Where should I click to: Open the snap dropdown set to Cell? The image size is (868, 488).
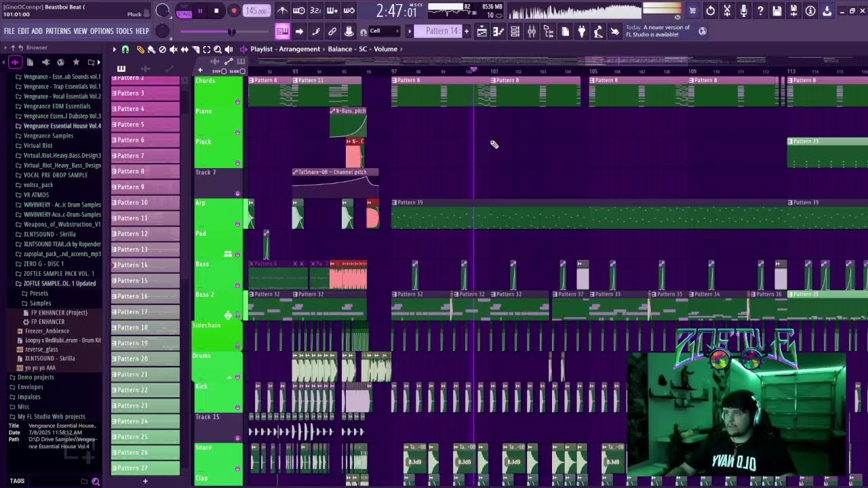tap(384, 31)
